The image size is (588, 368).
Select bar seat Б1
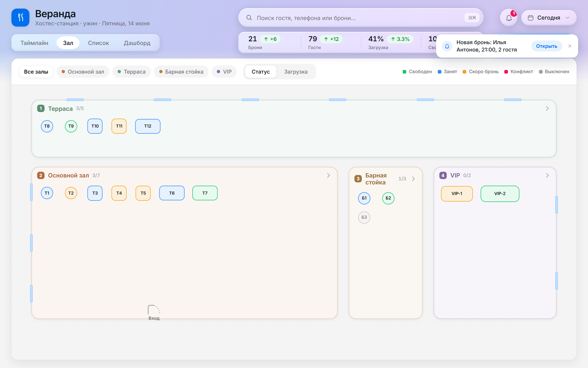pyautogui.click(x=364, y=198)
